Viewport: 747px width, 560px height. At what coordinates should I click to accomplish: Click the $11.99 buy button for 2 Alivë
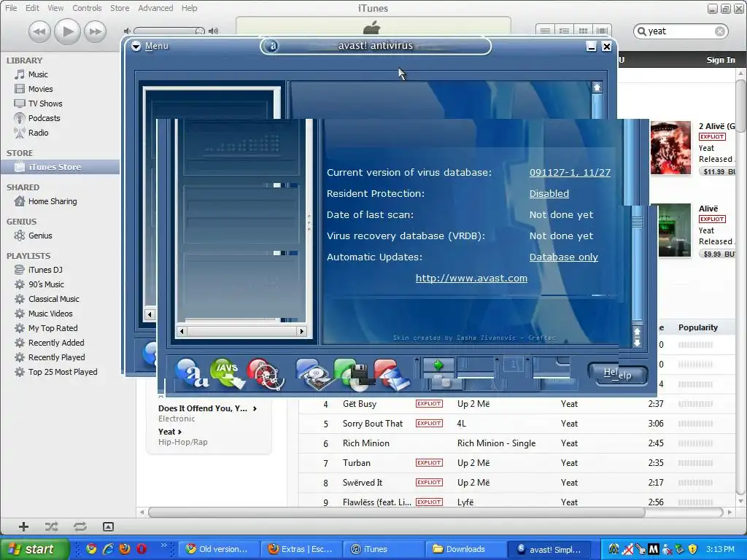coord(718,171)
